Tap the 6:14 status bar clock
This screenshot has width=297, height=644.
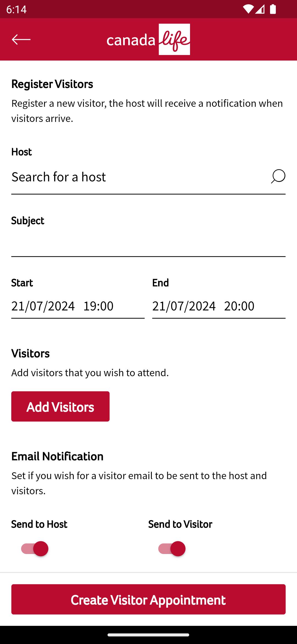pos(16,9)
